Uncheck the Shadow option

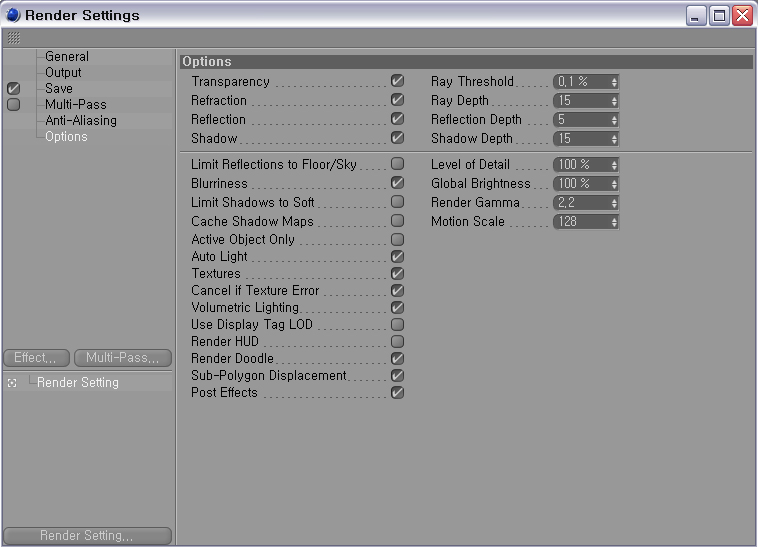point(397,138)
